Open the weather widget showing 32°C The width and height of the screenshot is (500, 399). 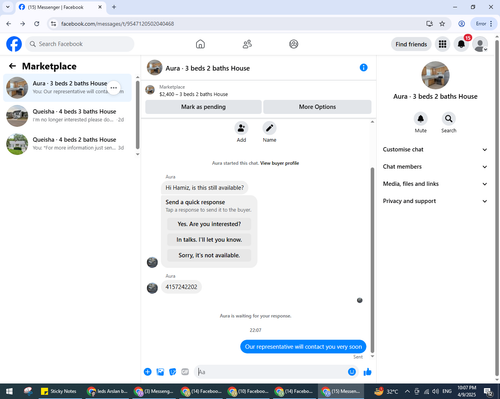click(386, 391)
